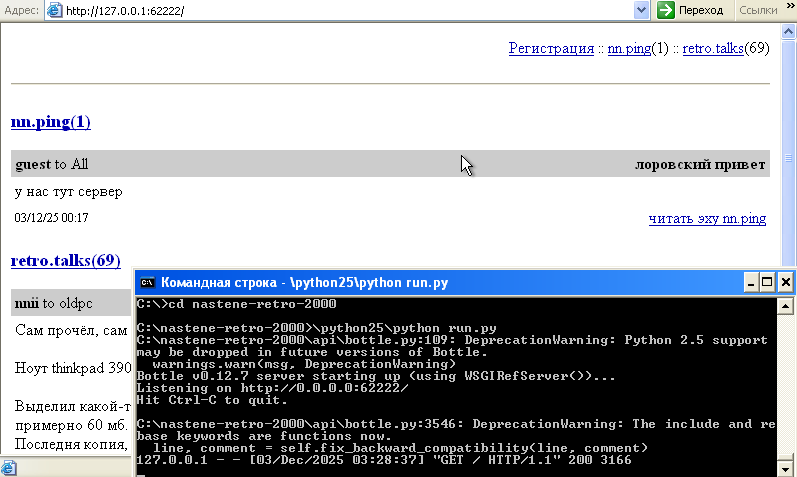
Task: Open nn.ping link in top navigation
Action: pyautogui.click(x=628, y=48)
